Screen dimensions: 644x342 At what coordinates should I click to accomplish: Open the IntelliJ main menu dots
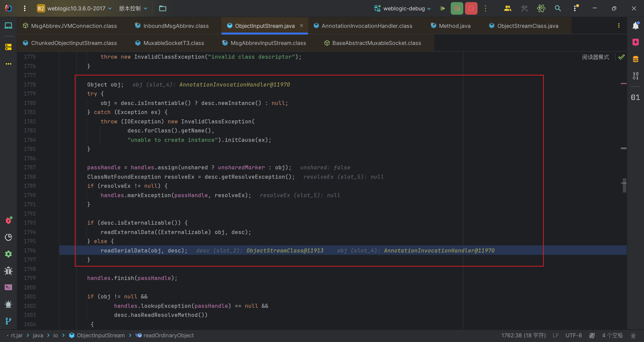pyautogui.click(x=24, y=8)
